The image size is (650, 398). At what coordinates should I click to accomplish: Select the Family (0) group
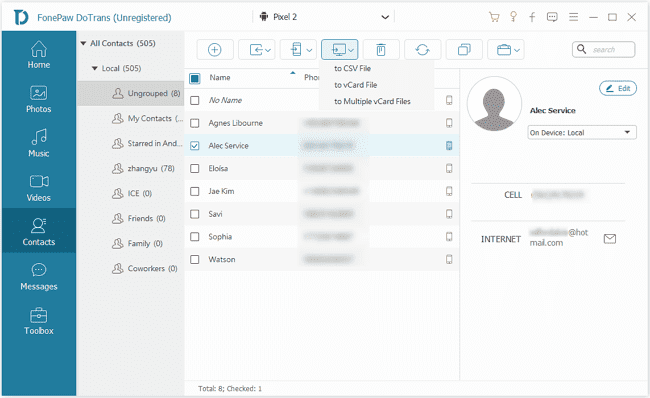pos(130,243)
